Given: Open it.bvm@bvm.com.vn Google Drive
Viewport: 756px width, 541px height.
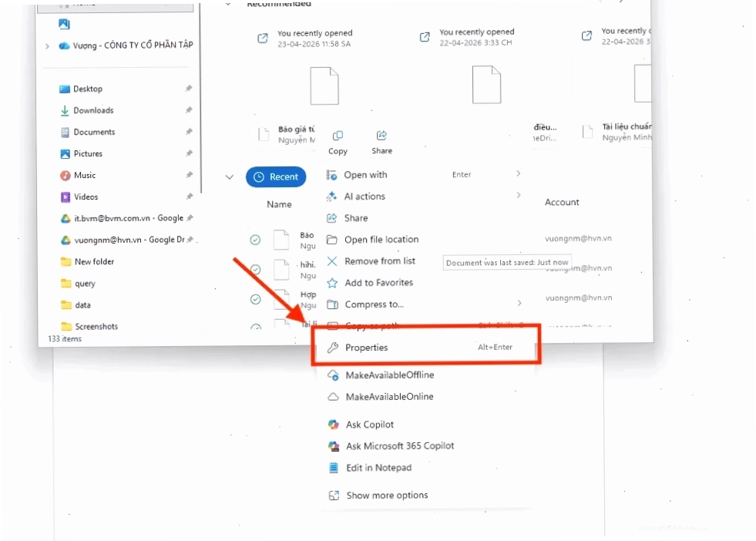Looking at the screenshot, I should pyautogui.click(x=128, y=218).
